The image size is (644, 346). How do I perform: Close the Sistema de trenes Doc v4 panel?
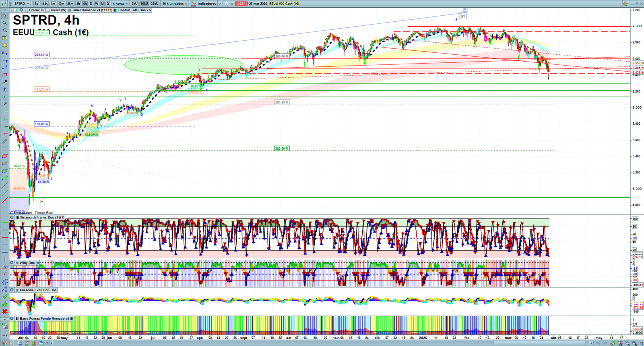click(12, 218)
